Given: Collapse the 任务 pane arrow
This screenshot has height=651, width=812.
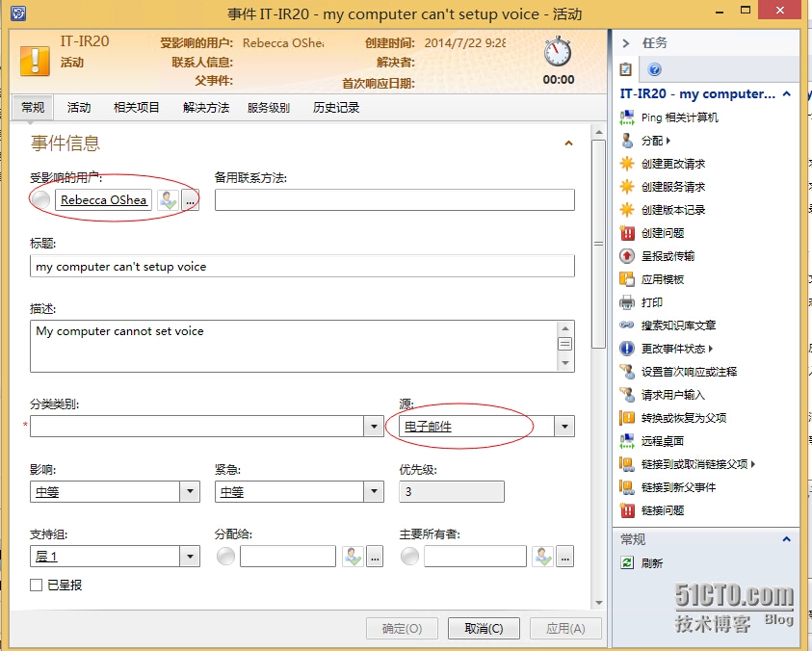Looking at the screenshot, I should (625, 43).
